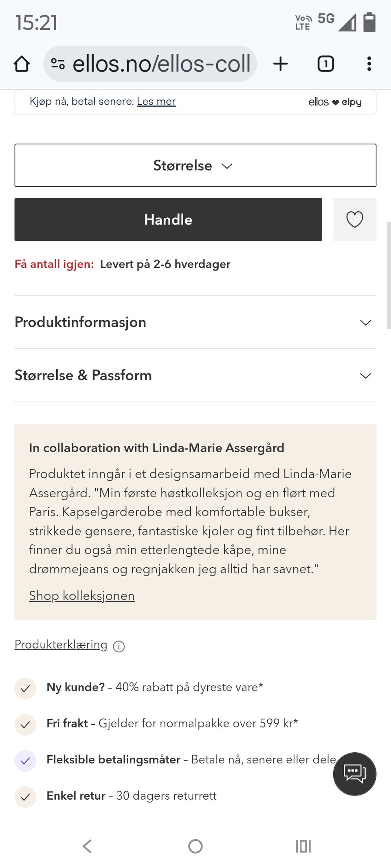This screenshot has width=391, height=868.
Task: Add product to favorites with heart icon
Action: coord(354,220)
